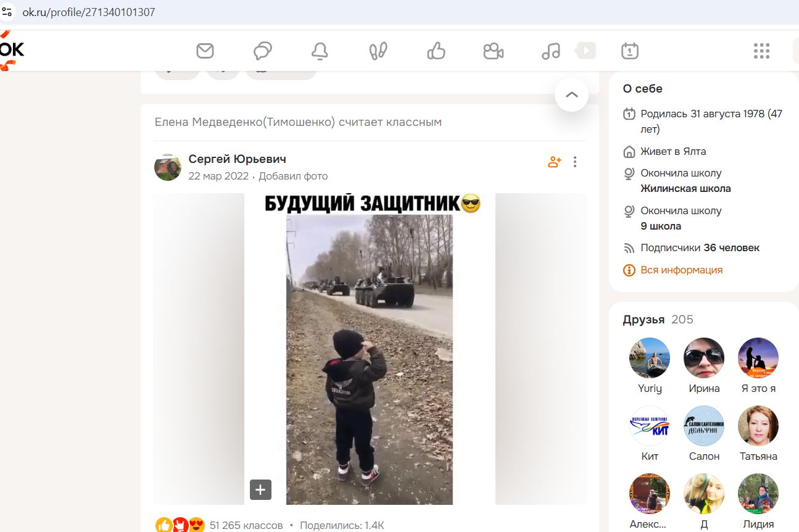Screen dimensions: 799x532
Task: Click Подписчики 36 человек
Action: pyautogui.click(x=700, y=248)
